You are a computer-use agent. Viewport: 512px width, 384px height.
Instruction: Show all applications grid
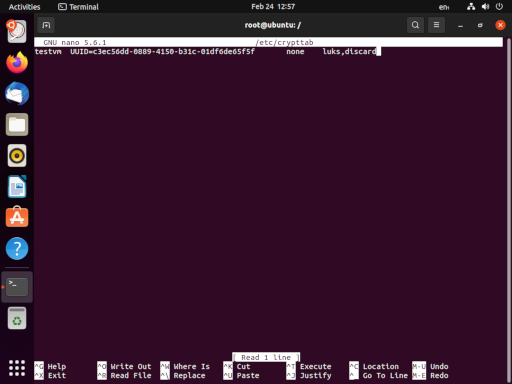point(17,368)
